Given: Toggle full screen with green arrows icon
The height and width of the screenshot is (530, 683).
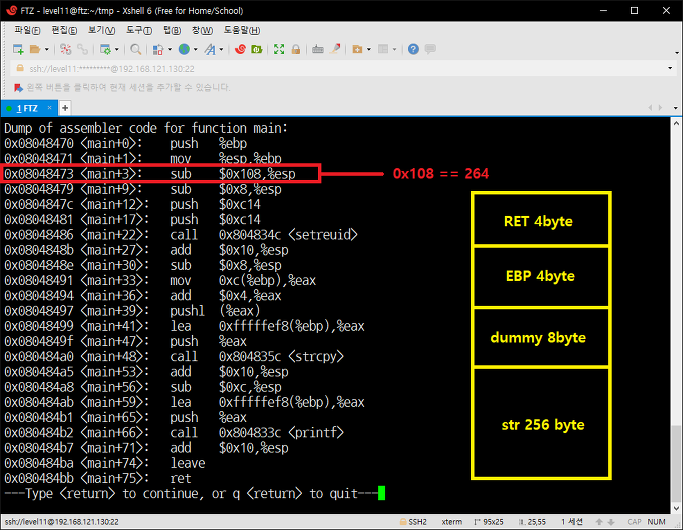Looking at the screenshot, I should (x=279, y=49).
